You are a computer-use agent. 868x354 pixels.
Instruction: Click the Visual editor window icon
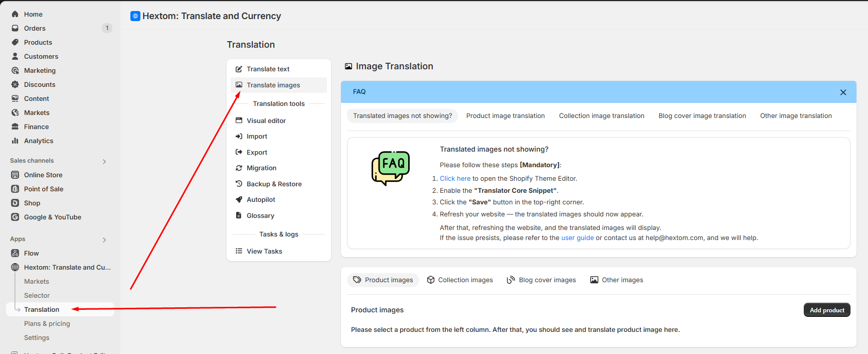[239, 121]
